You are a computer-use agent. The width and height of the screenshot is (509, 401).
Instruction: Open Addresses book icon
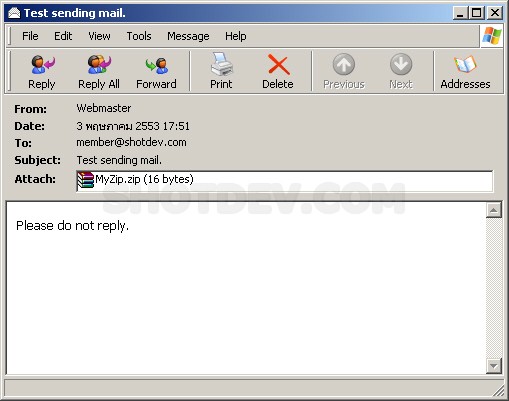coord(465,65)
